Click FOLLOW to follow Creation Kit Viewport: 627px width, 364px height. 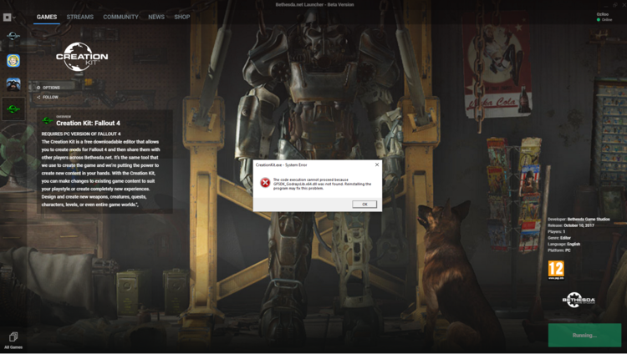pos(48,97)
